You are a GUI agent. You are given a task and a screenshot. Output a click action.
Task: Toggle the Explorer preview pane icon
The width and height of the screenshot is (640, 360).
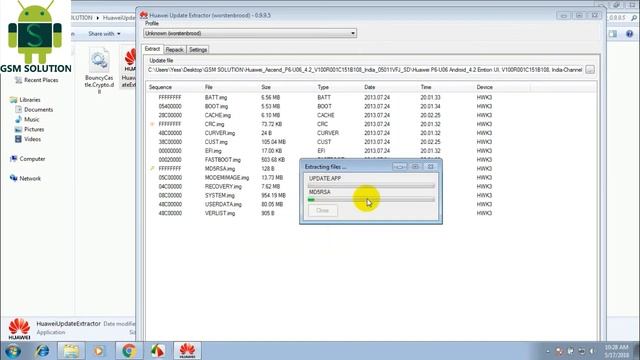(x=613, y=34)
